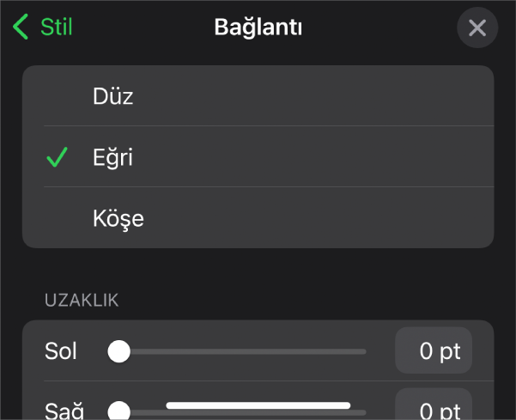Click the Sağ row label

(x=60, y=411)
